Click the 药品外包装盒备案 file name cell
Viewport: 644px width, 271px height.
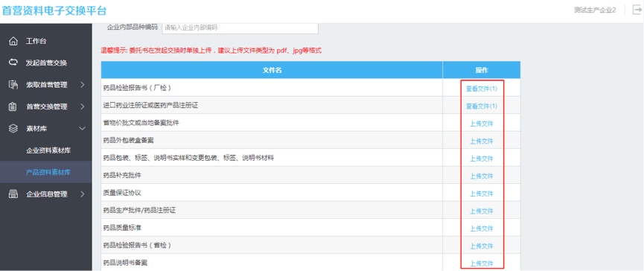tap(272, 140)
